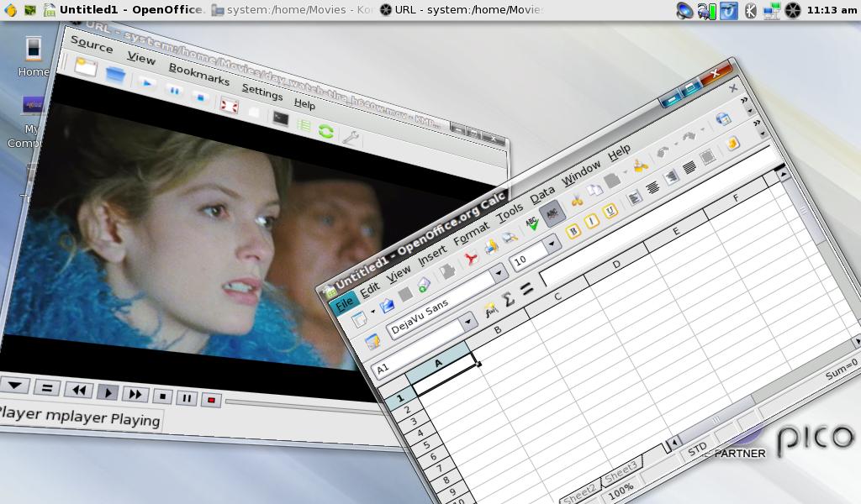Image resolution: width=861 pixels, height=504 pixels.
Task: Open the Format menu in Calc
Action: pos(471,234)
